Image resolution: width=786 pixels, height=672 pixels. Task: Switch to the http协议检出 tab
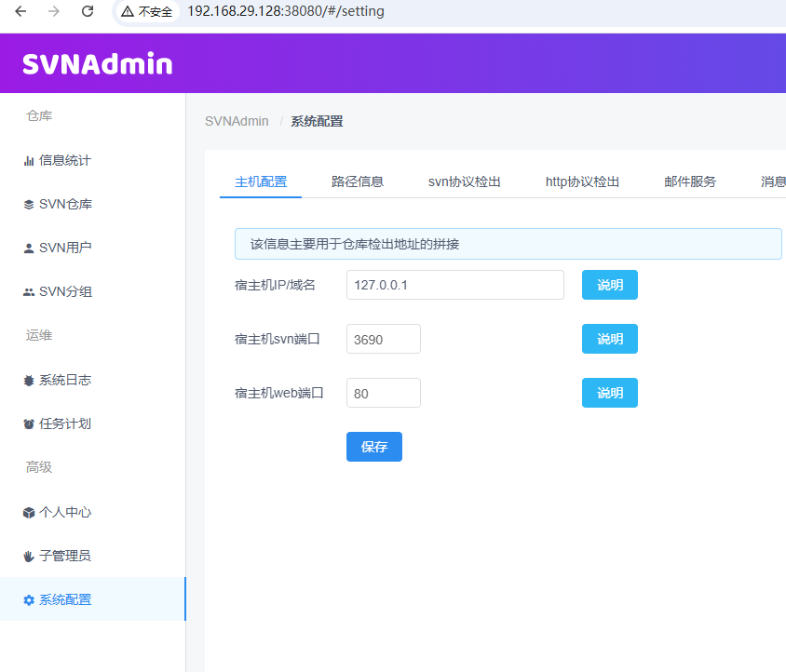tap(582, 181)
